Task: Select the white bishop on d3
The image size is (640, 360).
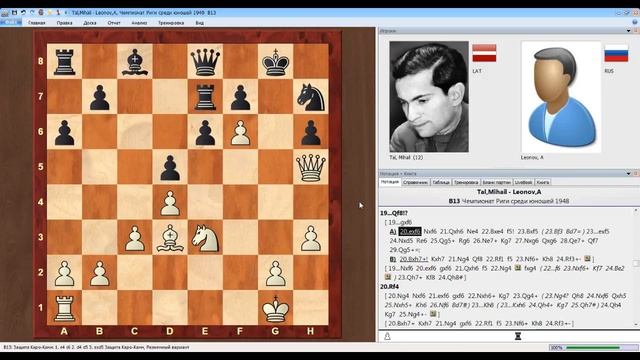Action: (x=170, y=237)
